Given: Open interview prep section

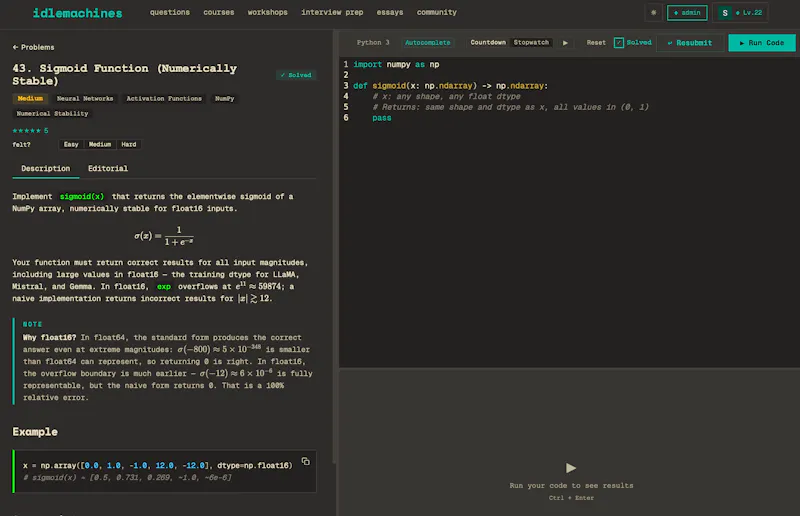Looking at the screenshot, I should click(332, 12).
